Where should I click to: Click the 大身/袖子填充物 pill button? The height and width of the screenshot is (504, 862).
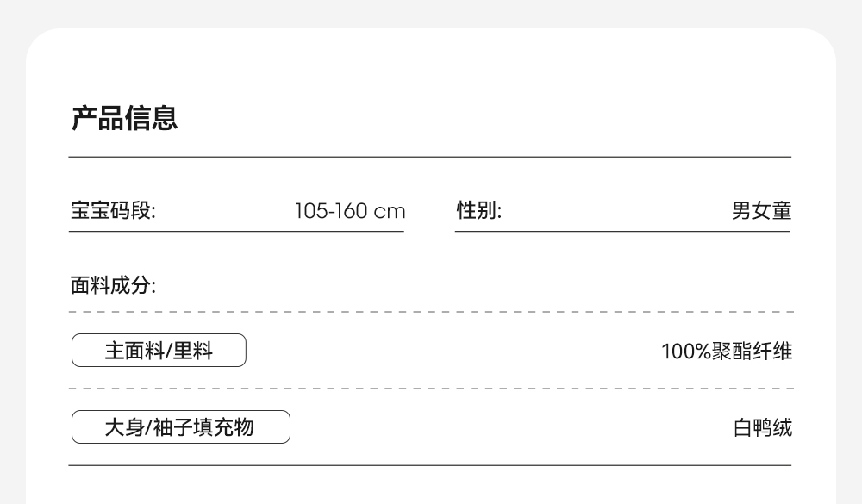point(180,427)
